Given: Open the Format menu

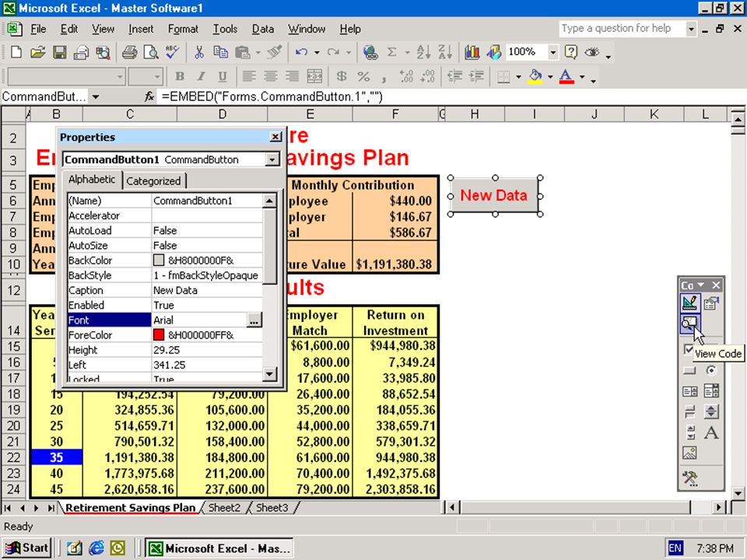Looking at the screenshot, I should 183,29.
